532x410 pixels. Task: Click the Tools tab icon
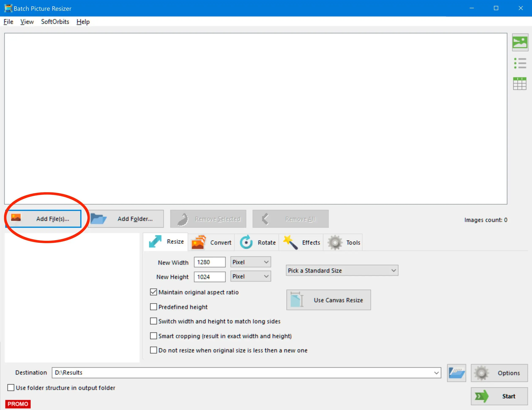pos(336,242)
